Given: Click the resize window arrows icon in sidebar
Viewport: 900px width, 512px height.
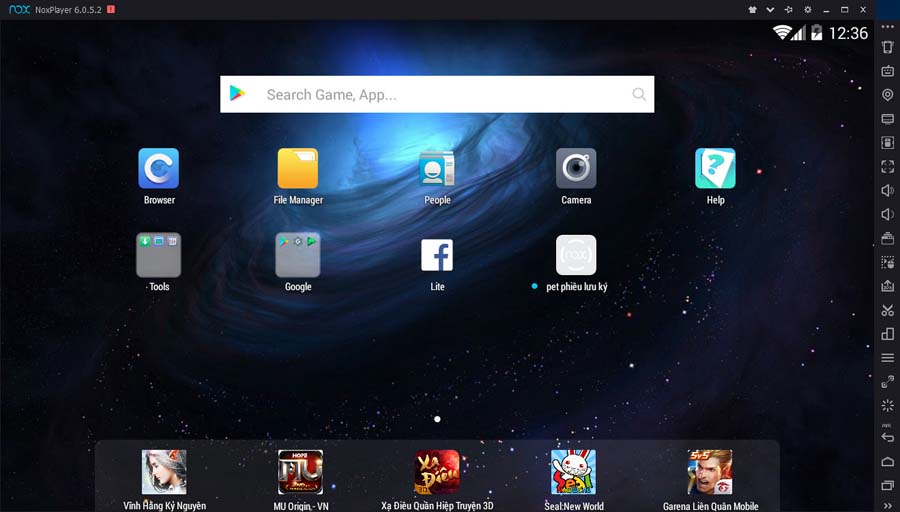Looking at the screenshot, I should click(887, 381).
